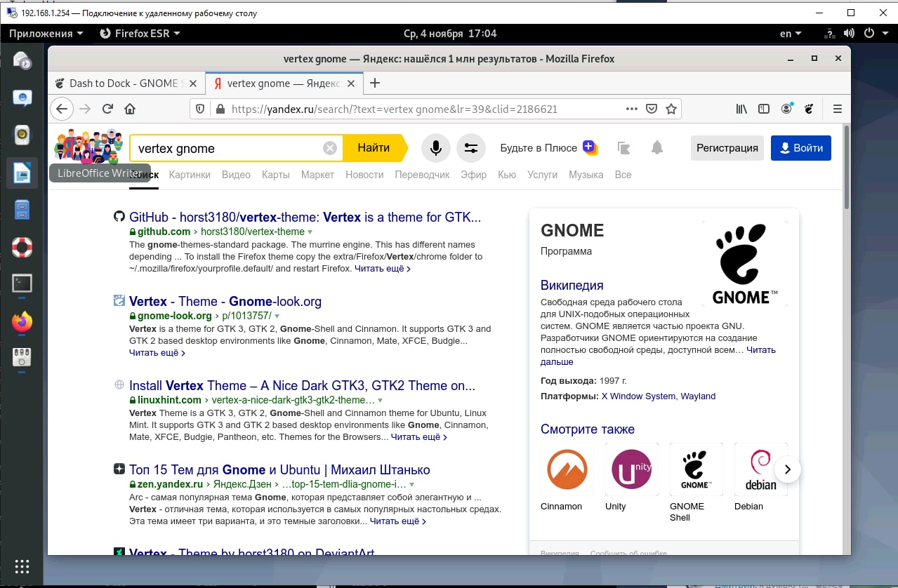Click the Войти login button
The height and width of the screenshot is (588, 898).
(801, 148)
